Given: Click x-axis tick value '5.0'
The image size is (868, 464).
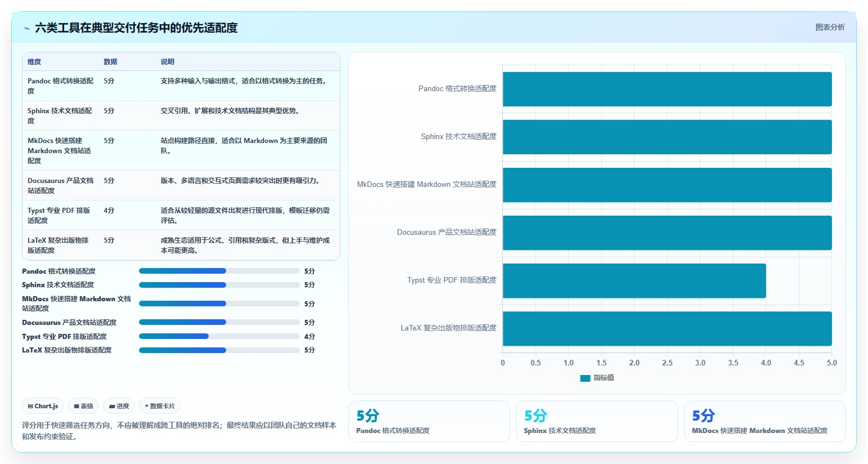Looking at the screenshot, I should click(x=831, y=363).
